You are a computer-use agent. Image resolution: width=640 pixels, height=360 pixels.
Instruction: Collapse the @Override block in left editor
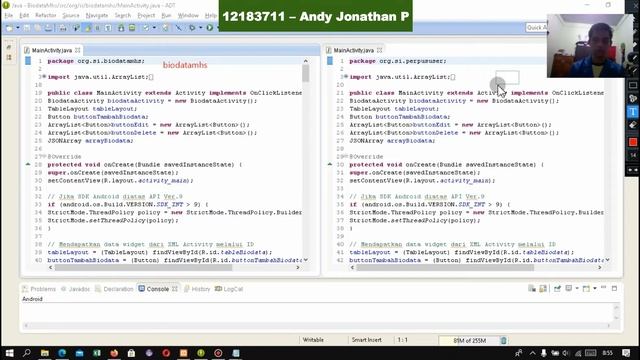[44, 156]
